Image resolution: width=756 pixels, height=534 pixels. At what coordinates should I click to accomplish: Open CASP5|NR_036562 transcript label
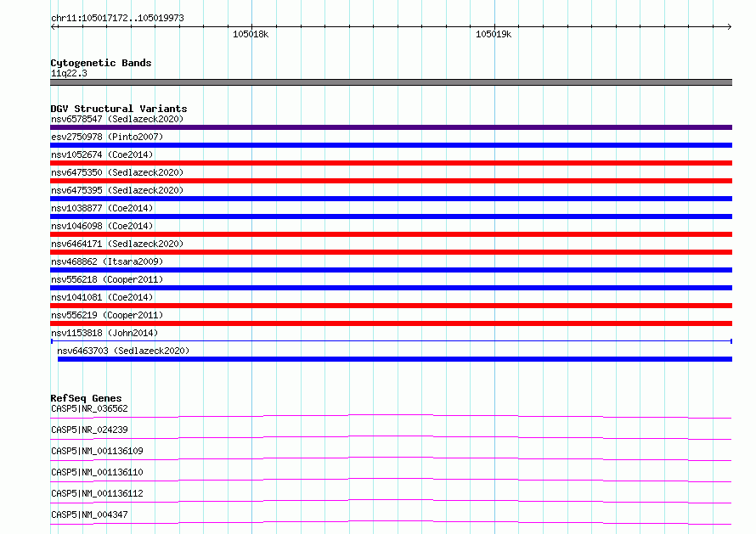[89, 408]
